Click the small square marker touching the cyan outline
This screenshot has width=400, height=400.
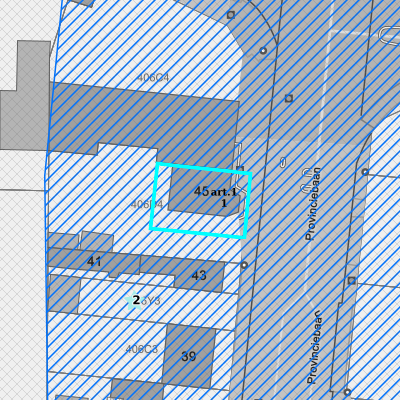240,169
